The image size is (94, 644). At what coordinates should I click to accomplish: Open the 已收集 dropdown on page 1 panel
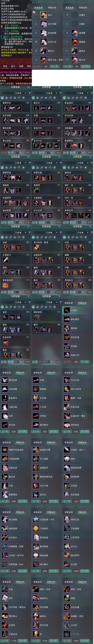pos(21,93)
